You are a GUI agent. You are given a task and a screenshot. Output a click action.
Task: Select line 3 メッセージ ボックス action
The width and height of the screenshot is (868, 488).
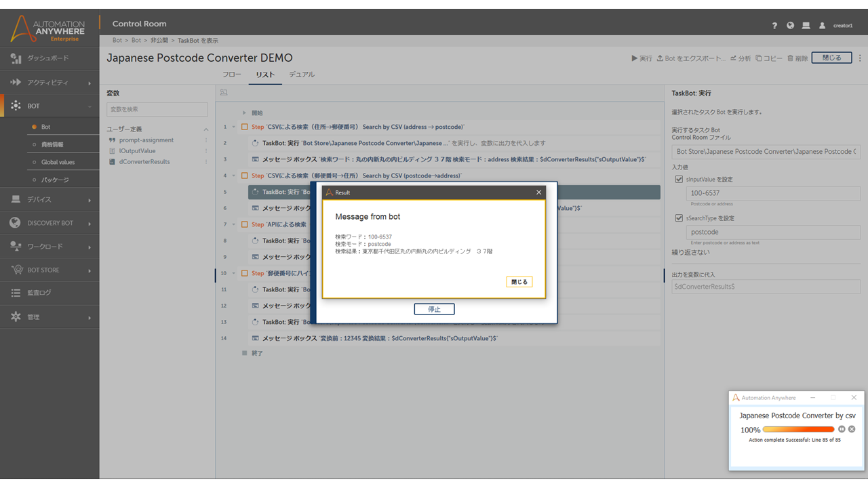point(454,159)
